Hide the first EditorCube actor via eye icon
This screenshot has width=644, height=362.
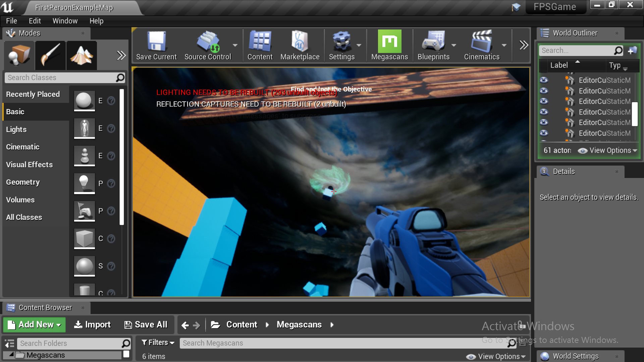(544, 80)
